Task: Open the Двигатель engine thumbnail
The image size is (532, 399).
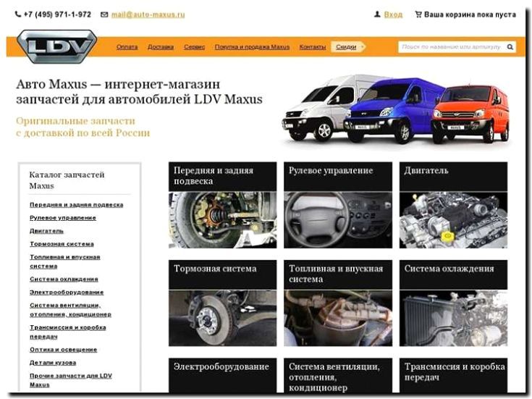Action: click(453, 220)
